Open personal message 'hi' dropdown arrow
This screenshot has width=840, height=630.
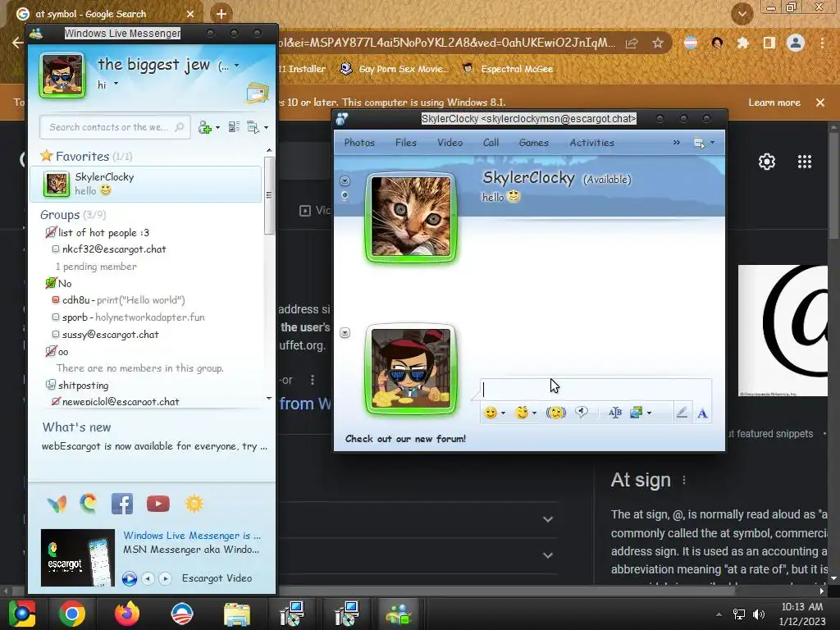point(116,84)
